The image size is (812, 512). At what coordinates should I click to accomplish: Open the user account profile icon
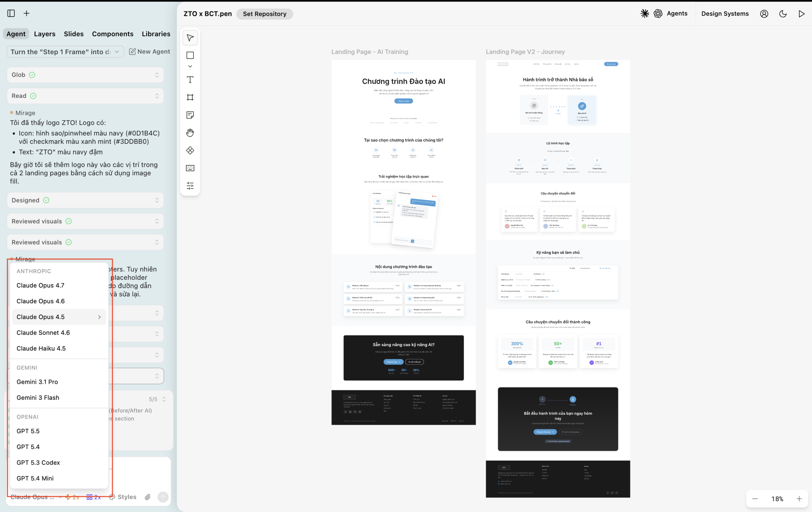(x=764, y=14)
